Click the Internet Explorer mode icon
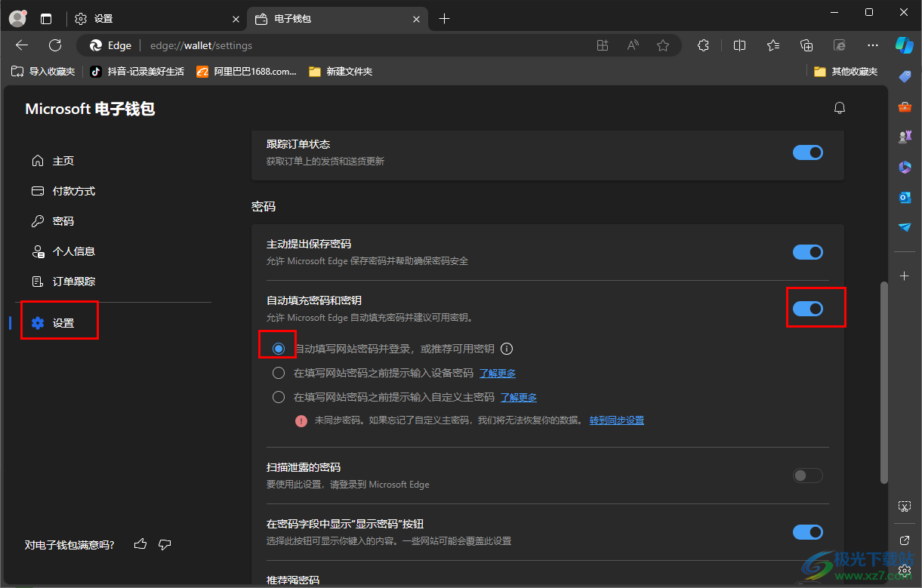 point(840,45)
